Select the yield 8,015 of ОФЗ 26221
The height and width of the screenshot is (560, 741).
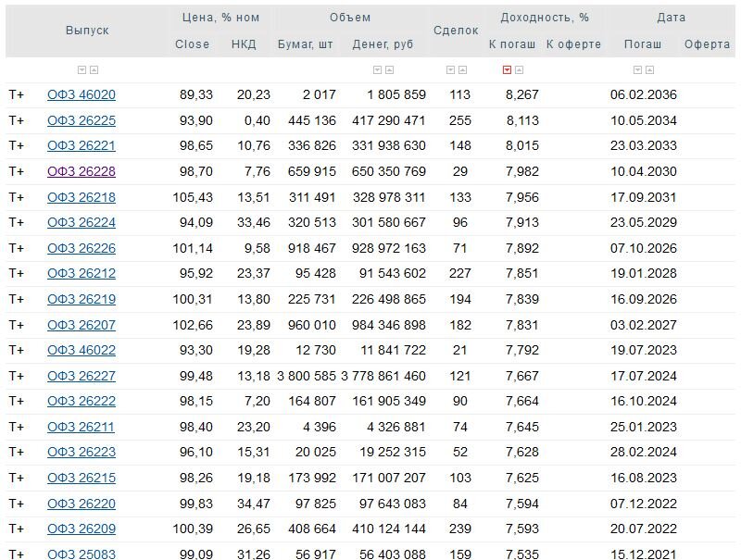click(522, 146)
